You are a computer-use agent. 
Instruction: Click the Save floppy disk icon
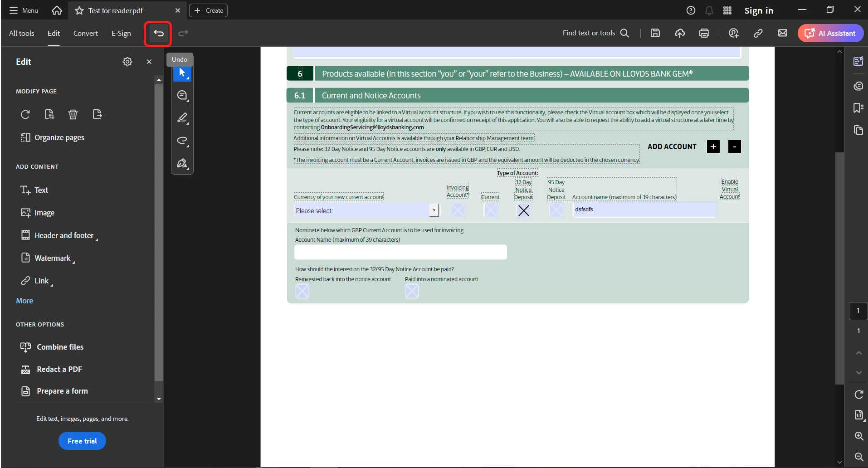tap(655, 33)
